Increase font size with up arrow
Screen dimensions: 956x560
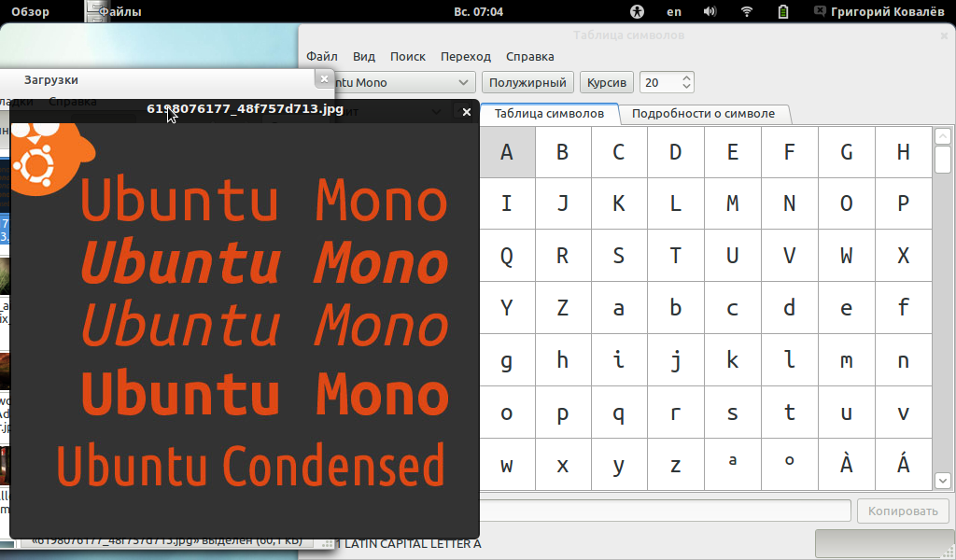pyautogui.click(x=686, y=78)
